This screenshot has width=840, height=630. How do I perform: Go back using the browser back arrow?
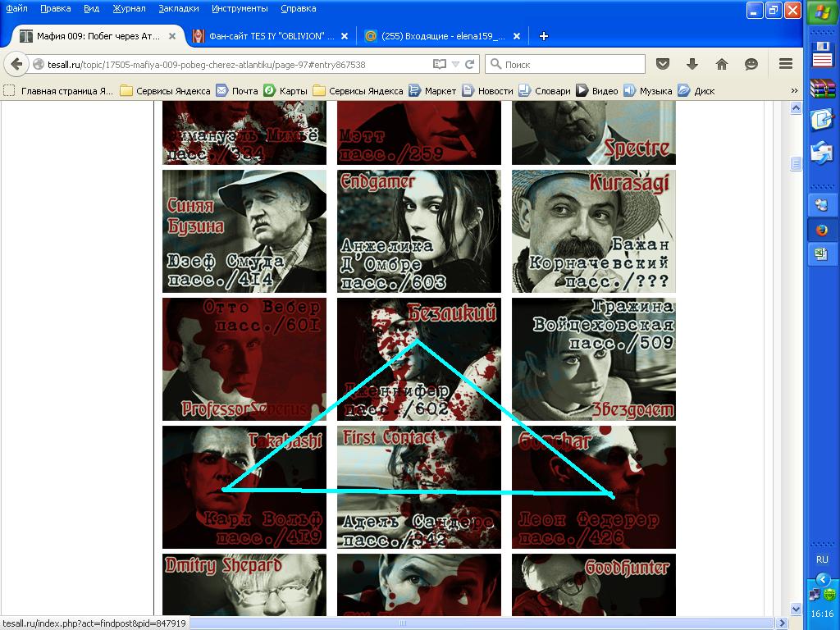[16, 64]
